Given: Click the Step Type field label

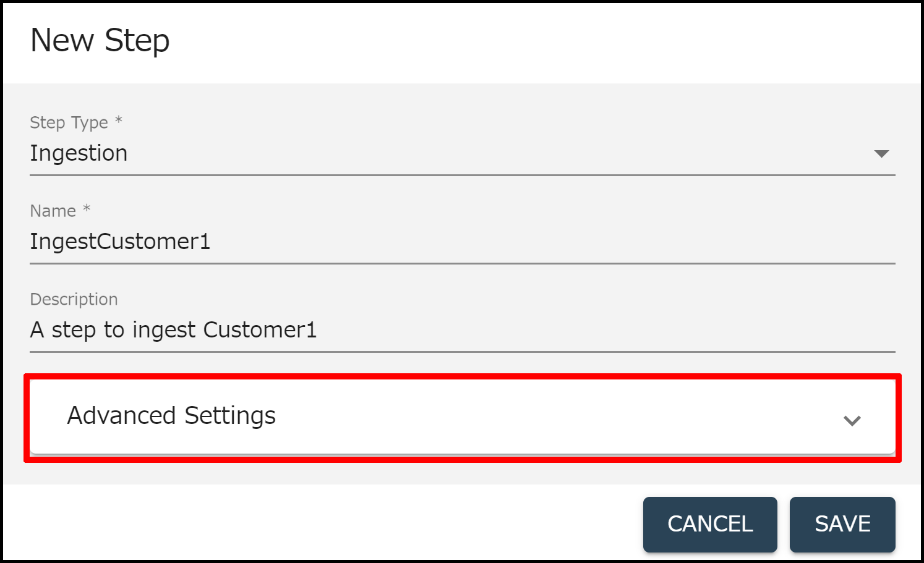Looking at the screenshot, I should pyautogui.click(x=69, y=122).
